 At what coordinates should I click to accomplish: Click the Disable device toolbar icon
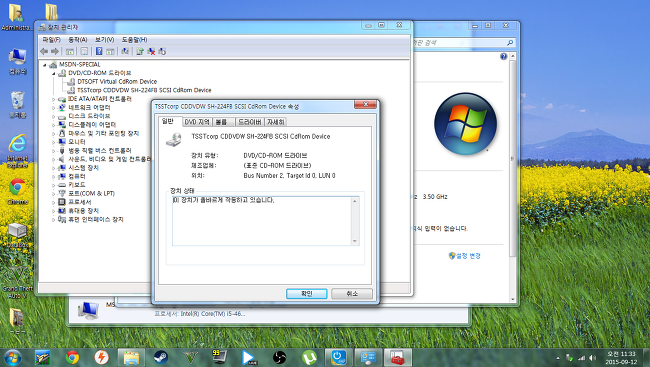(x=162, y=51)
